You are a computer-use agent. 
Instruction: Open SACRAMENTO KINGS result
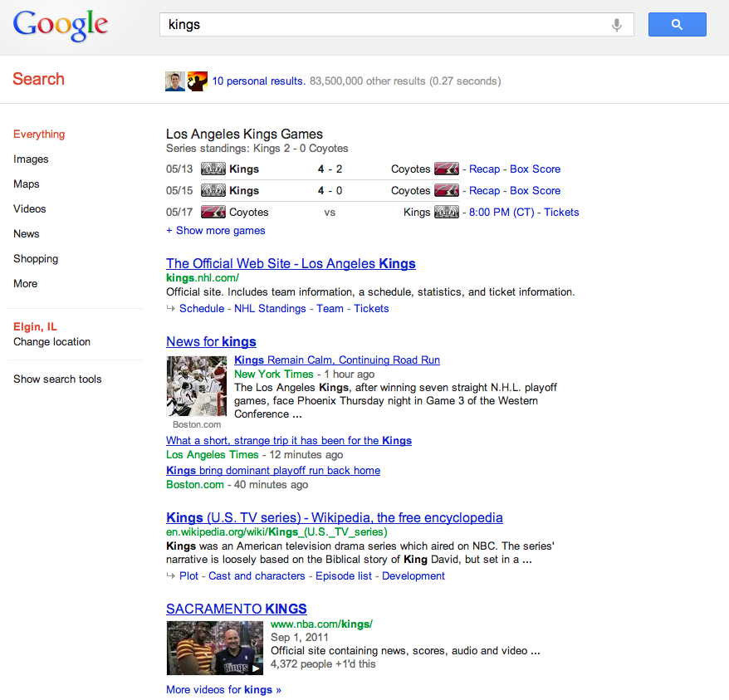click(236, 609)
